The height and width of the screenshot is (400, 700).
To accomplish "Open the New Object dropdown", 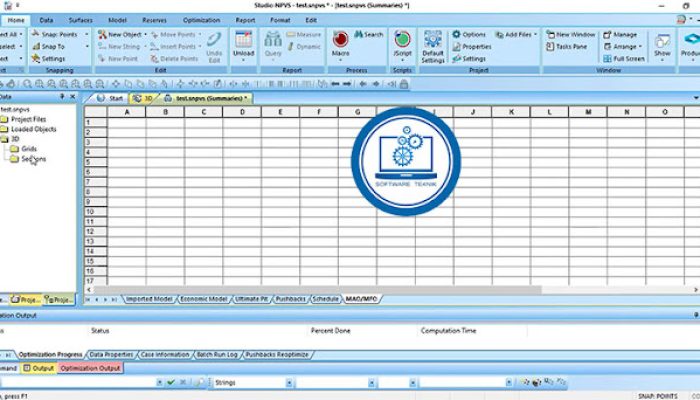I will coord(145,34).
